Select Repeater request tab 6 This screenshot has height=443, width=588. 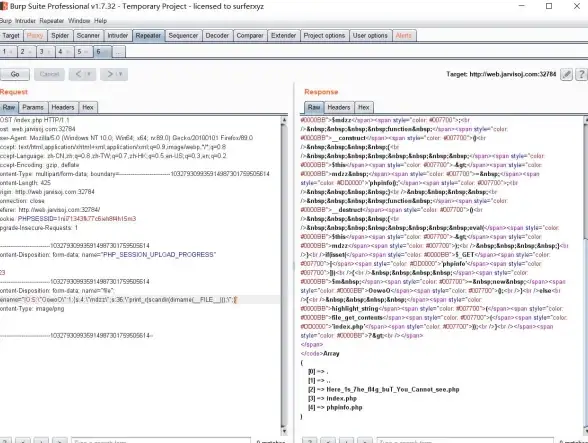[x=102, y=52]
